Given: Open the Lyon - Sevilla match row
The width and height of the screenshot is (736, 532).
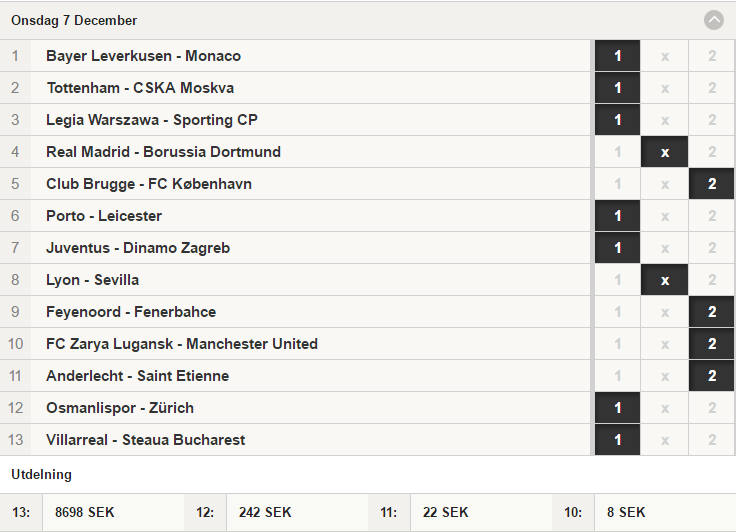Looking at the screenshot, I should pos(92,280).
